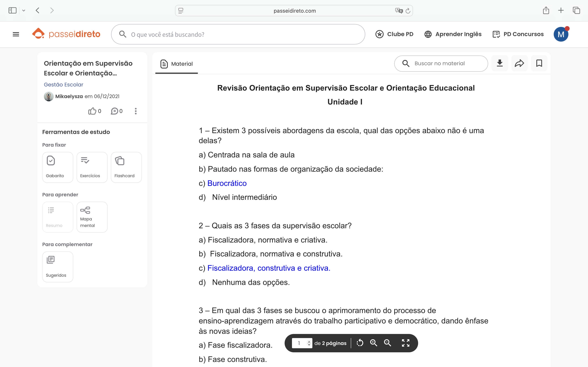Open the three-dot options menu
This screenshot has height=367, width=588.
click(136, 111)
